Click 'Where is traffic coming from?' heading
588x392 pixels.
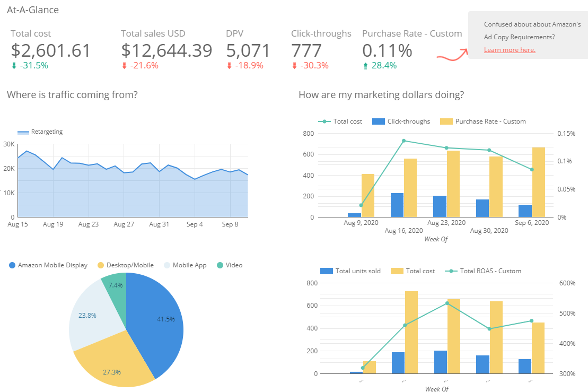tap(72, 94)
